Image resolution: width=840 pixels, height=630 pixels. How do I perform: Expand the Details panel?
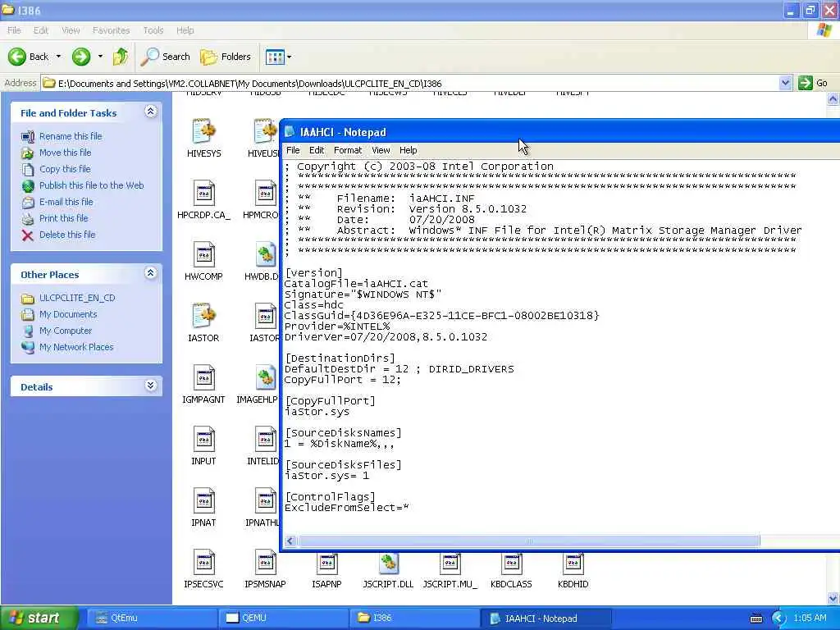point(151,386)
